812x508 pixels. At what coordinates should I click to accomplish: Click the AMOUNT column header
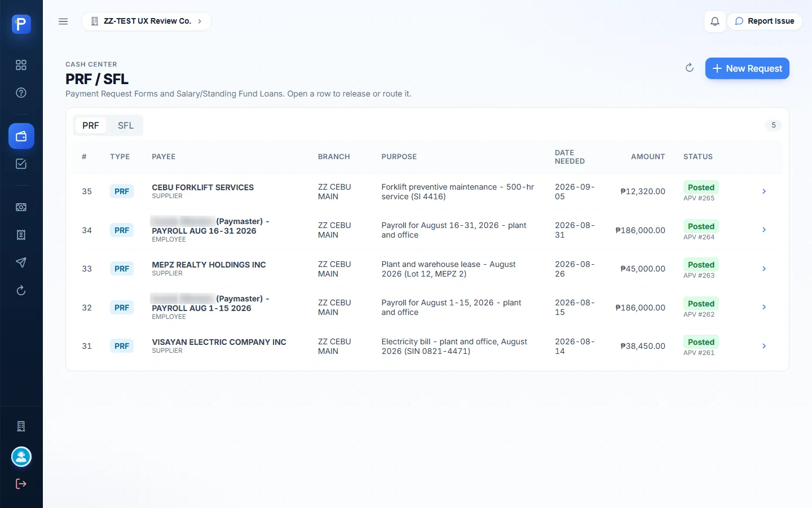[x=648, y=157]
